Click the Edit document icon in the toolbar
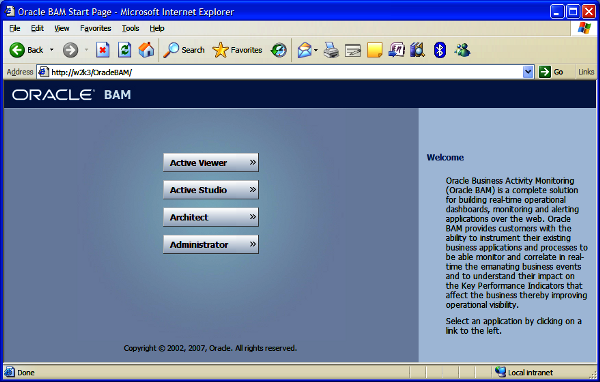600x382 pixels. pos(353,50)
